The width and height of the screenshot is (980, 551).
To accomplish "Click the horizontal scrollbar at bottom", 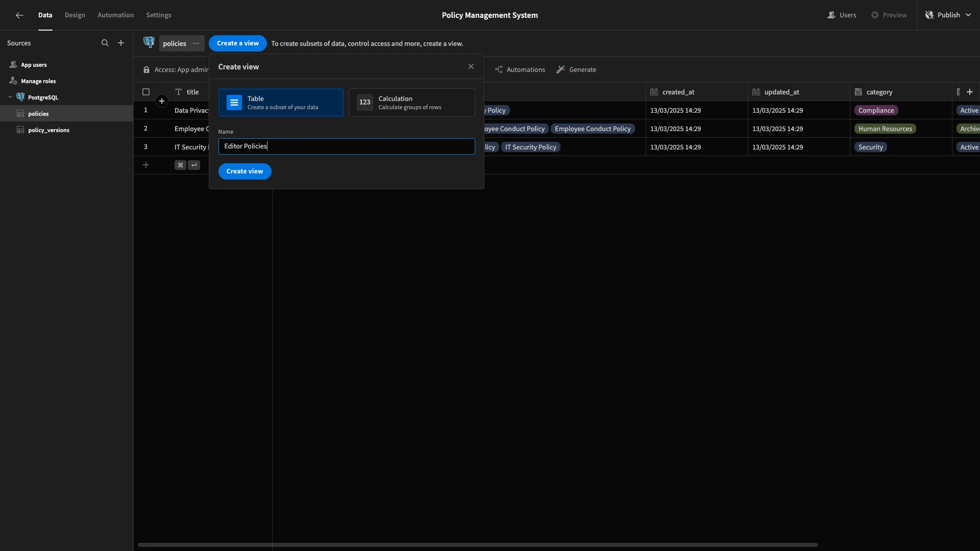I will 477,545.
